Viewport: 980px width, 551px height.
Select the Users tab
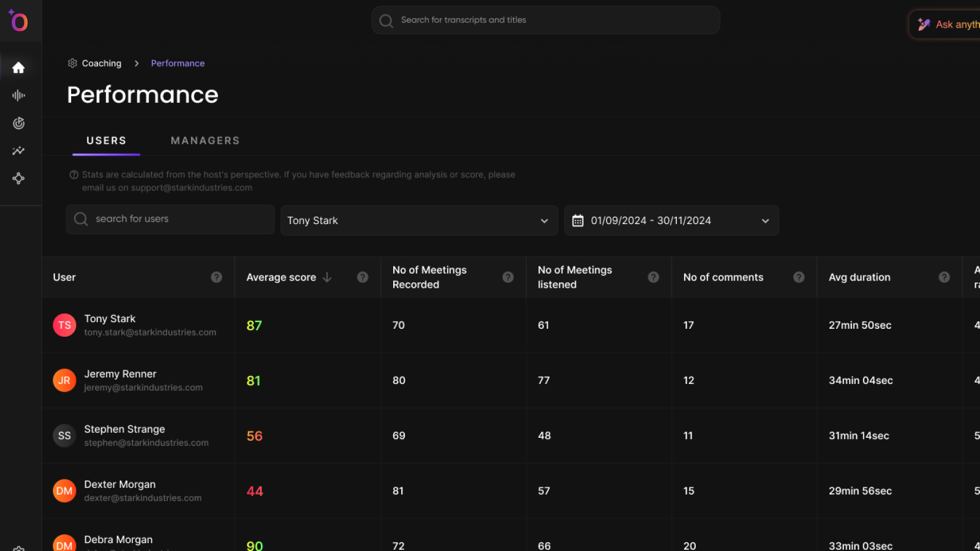106,141
